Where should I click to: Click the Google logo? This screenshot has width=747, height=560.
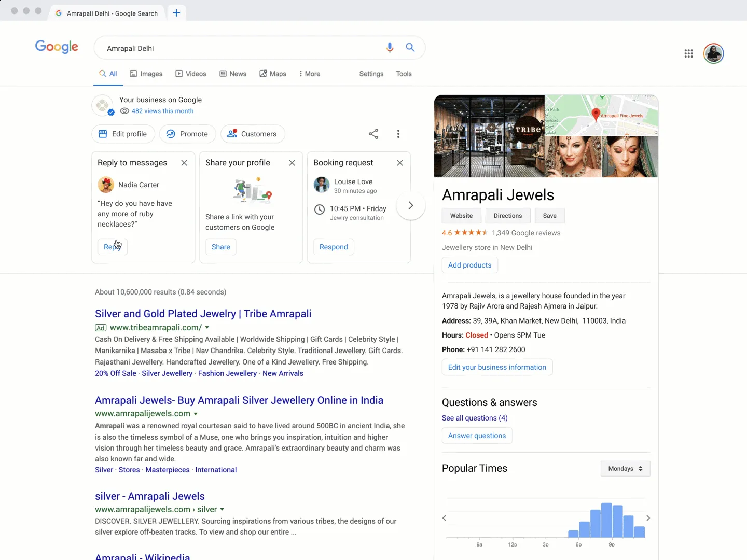(57, 47)
